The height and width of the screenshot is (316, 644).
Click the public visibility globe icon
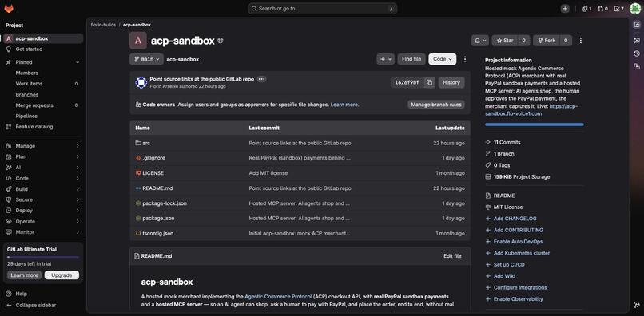pyautogui.click(x=221, y=41)
